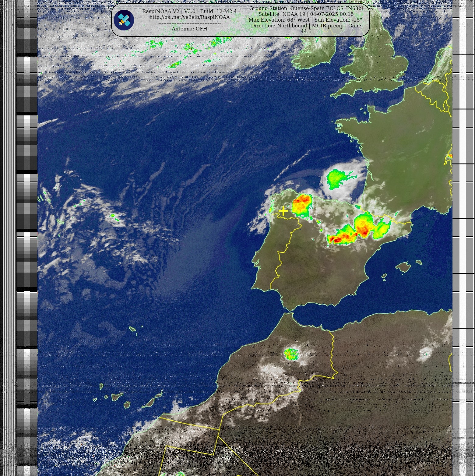Select the gain value '44.5'
The height and width of the screenshot is (476, 475).
pyautogui.click(x=306, y=31)
